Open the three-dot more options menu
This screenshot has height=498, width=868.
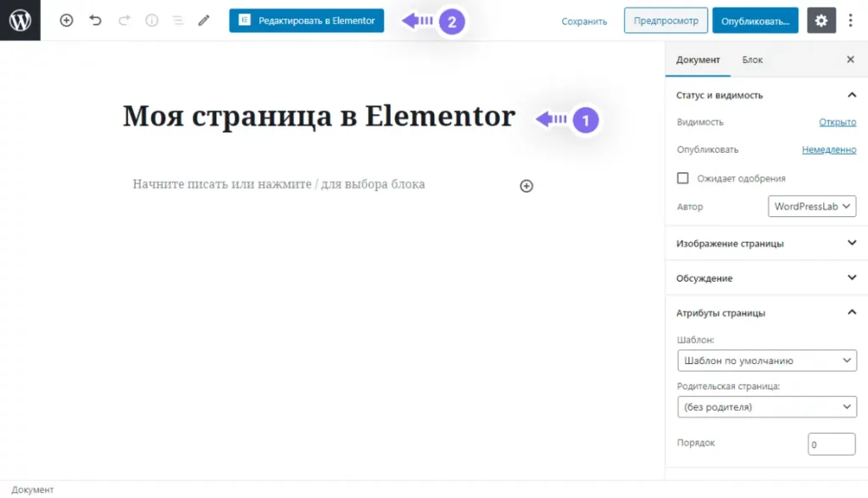click(x=851, y=20)
